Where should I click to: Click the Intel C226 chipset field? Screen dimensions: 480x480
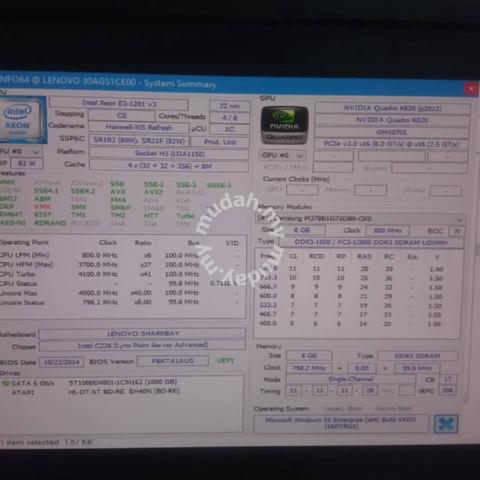point(142,345)
